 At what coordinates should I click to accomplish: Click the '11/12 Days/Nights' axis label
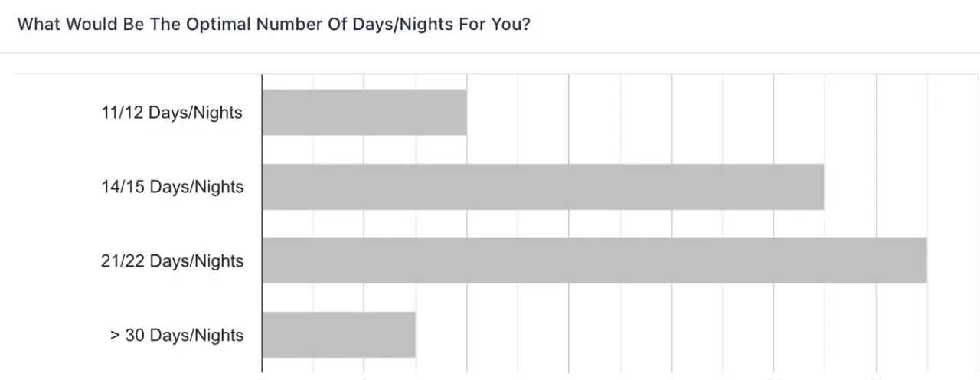tap(171, 113)
